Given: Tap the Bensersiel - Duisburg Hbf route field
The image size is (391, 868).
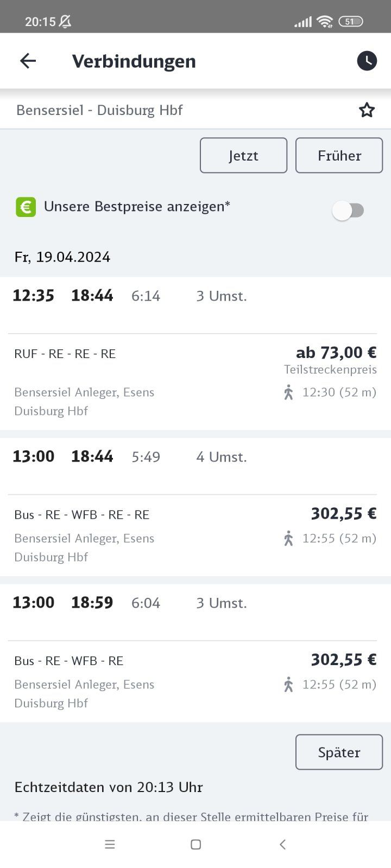Looking at the screenshot, I should coord(99,110).
